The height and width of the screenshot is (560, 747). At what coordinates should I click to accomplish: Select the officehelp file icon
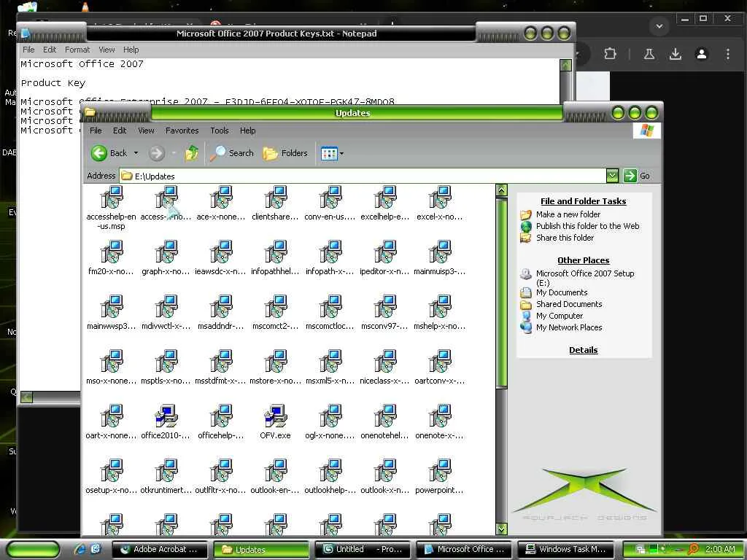click(221, 416)
